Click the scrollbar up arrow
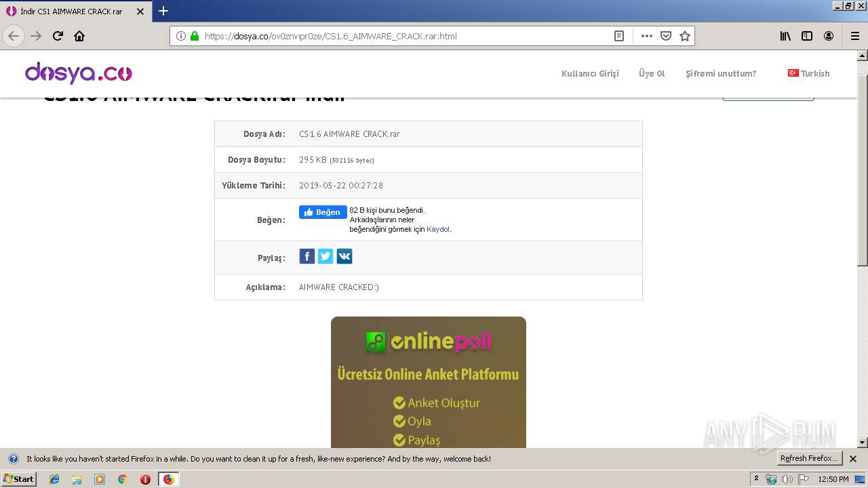Screen dimensions: 868x488 (x=863, y=56)
